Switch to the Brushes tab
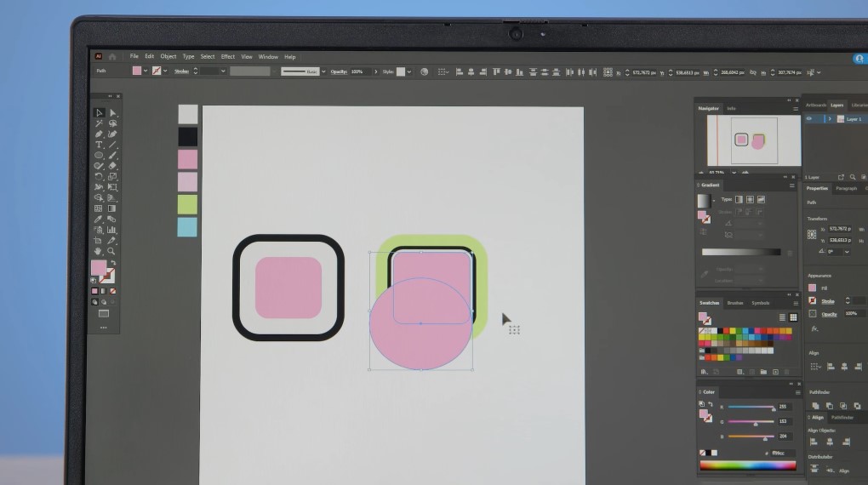868x485 pixels. 735,303
